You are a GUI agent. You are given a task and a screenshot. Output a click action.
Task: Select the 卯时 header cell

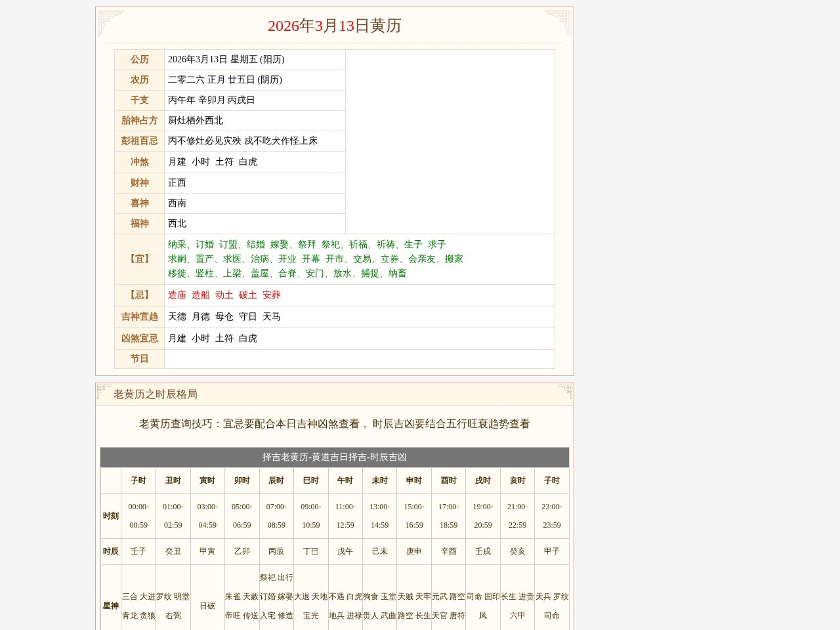[241, 480]
